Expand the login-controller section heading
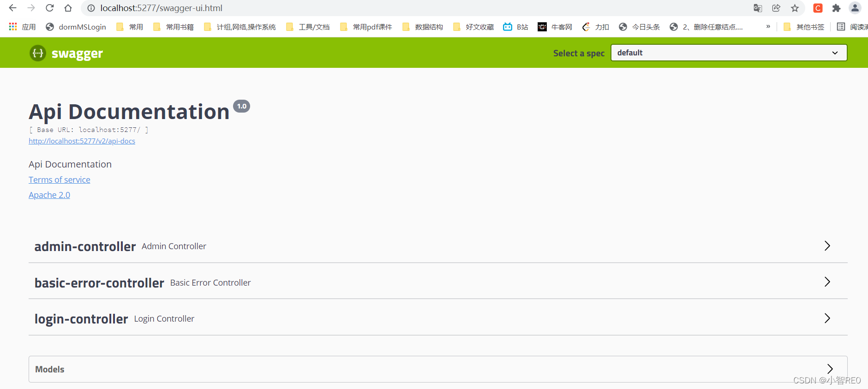The image size is (868, 389). coord(81,319)
